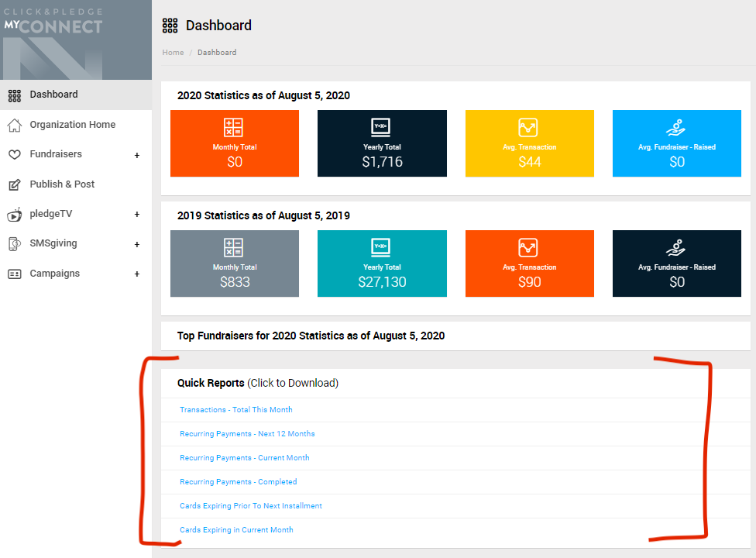Expand the Fundraisers submenu plus sign
Screen dimensions: 756x558
coord(137,155)
